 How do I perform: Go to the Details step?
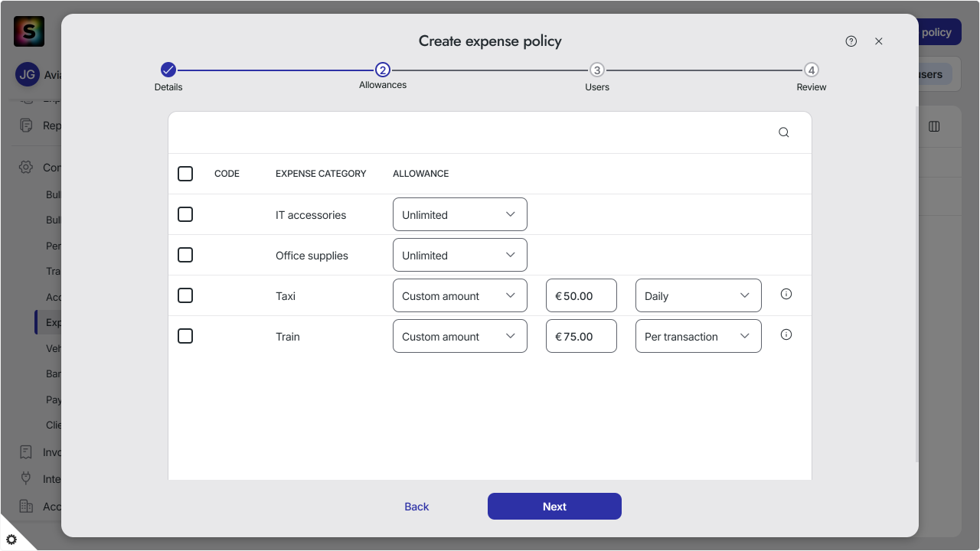click(x=168, y=77)
